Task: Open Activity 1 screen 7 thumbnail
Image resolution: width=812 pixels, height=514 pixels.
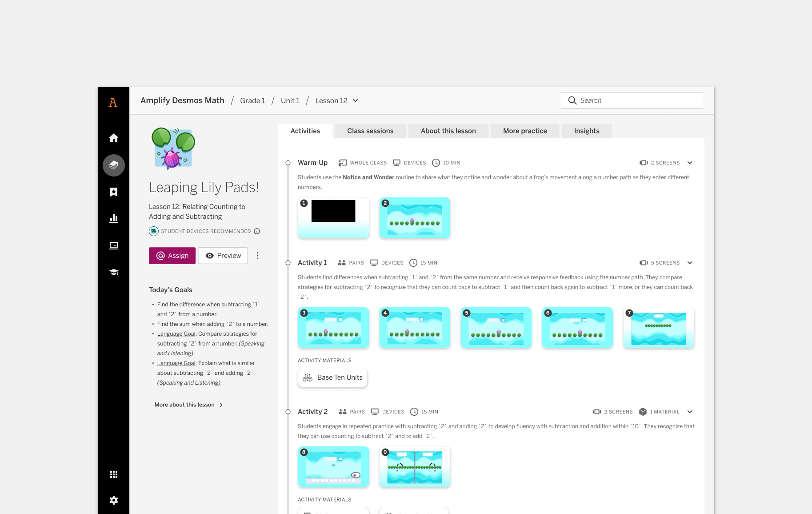Action: click(659, 328)
